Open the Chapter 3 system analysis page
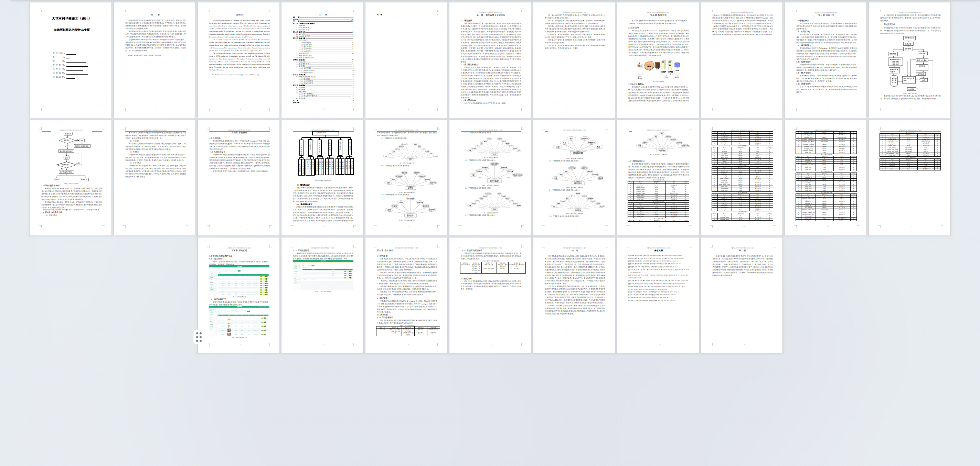 pyautogui.click(x=825, y=60)
